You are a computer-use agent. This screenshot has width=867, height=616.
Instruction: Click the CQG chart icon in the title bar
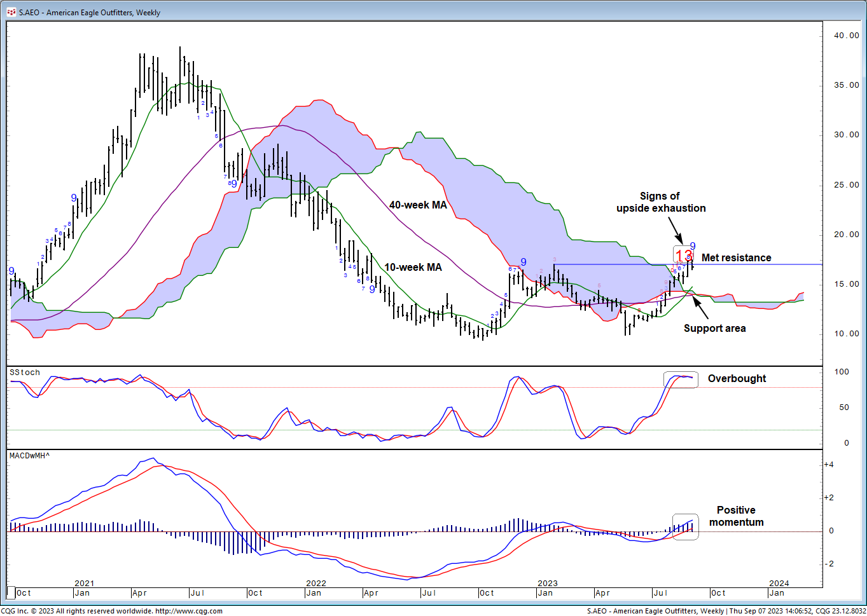11,12
